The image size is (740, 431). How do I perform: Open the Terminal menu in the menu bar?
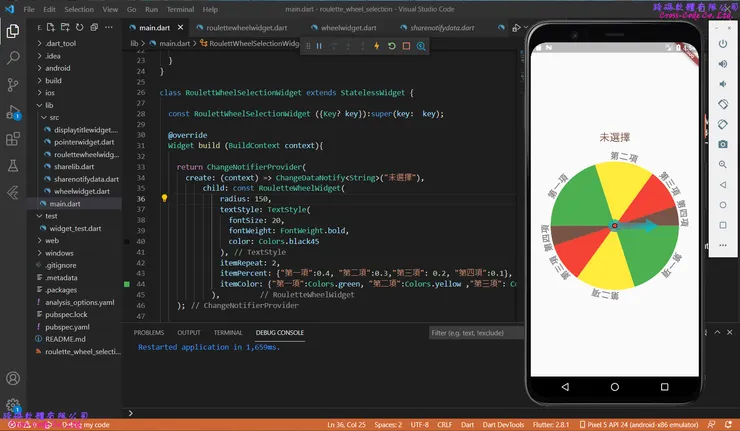[x=181, y=9]
